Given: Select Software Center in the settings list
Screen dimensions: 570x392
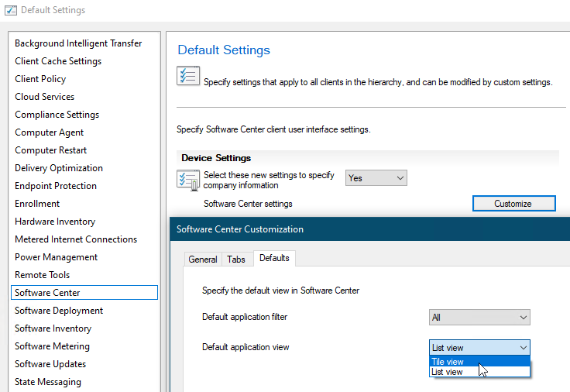Looking at the screenshot, I should pyautogui.click(x=47, y=293).
